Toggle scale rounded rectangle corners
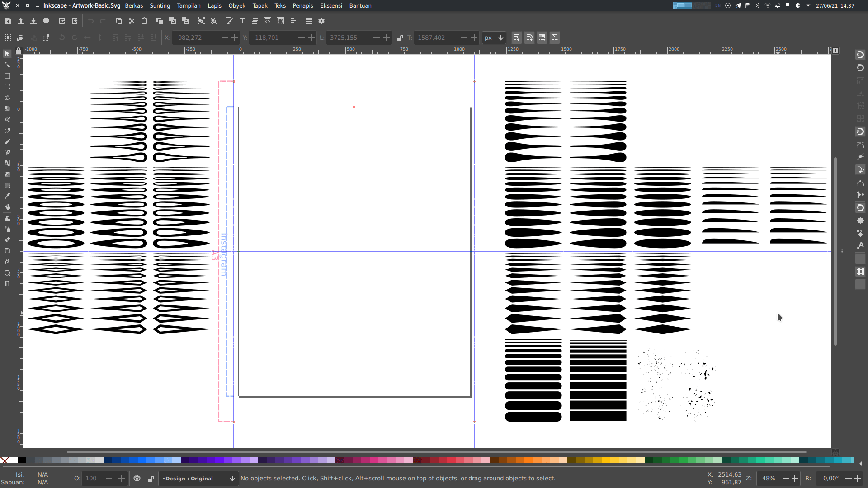This screenshot has width=868, height=488. coord(529,38)
